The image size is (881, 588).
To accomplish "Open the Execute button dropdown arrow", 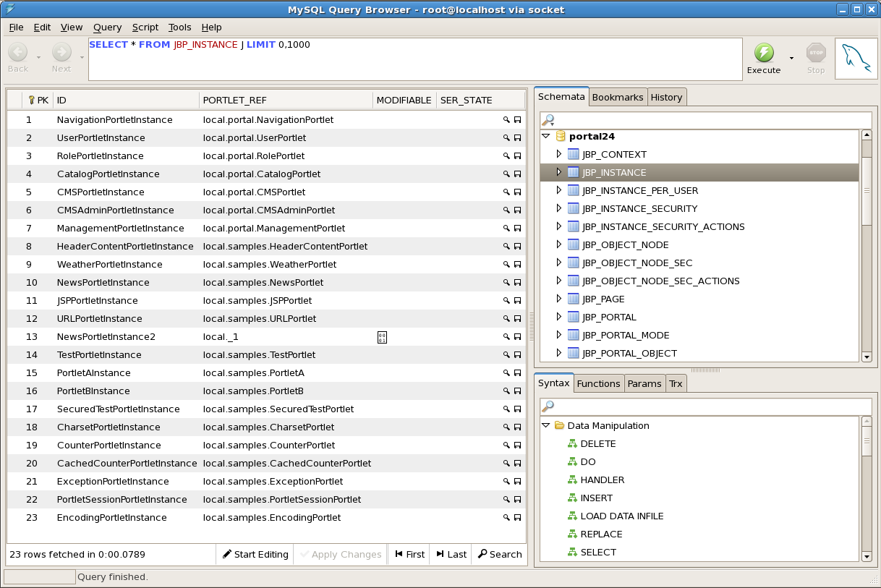I will pyautogui.click(x=791, y=59).
